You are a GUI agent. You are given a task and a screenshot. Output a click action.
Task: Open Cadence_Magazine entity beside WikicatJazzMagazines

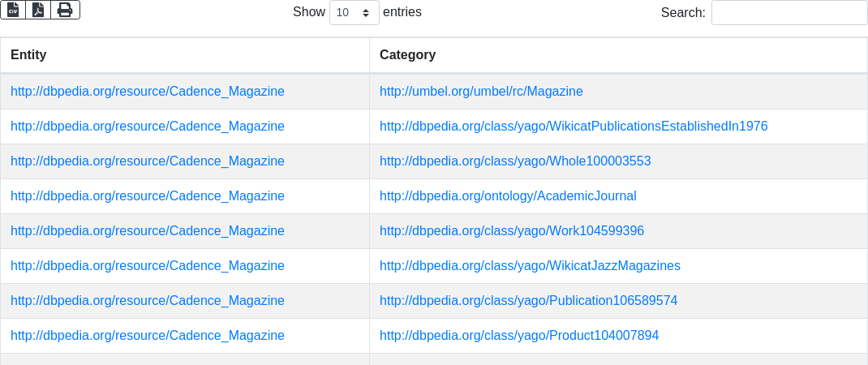148,266
